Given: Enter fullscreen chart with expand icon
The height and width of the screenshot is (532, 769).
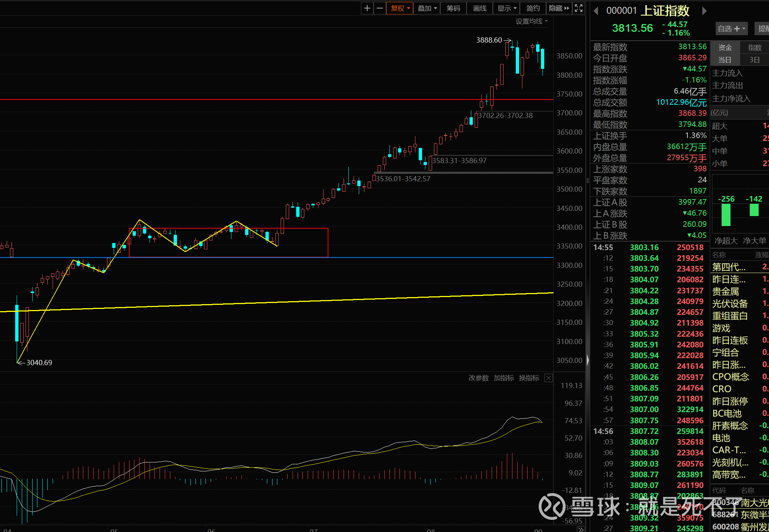Looking at the screenshot, I should pyautogui.click(x=579, y=8).
